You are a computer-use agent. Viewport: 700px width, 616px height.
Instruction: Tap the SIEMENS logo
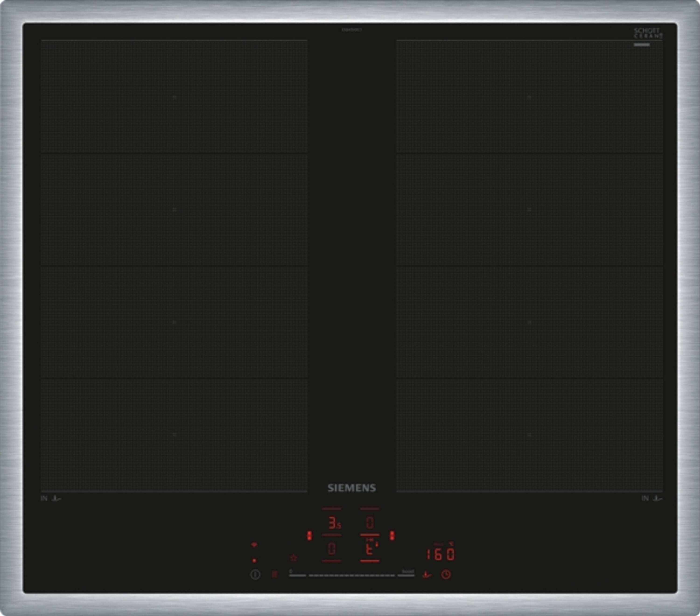click(352, 488)
